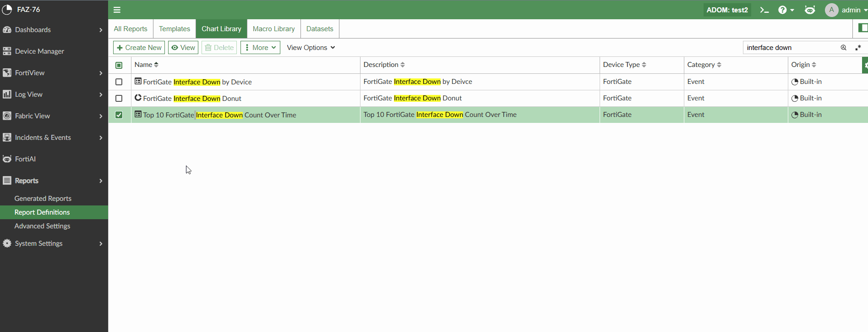Click FortiGate device type in Top 10 row
Image resolution: width=868 pixels, height=332 pixels.
[x=617, y=115]
